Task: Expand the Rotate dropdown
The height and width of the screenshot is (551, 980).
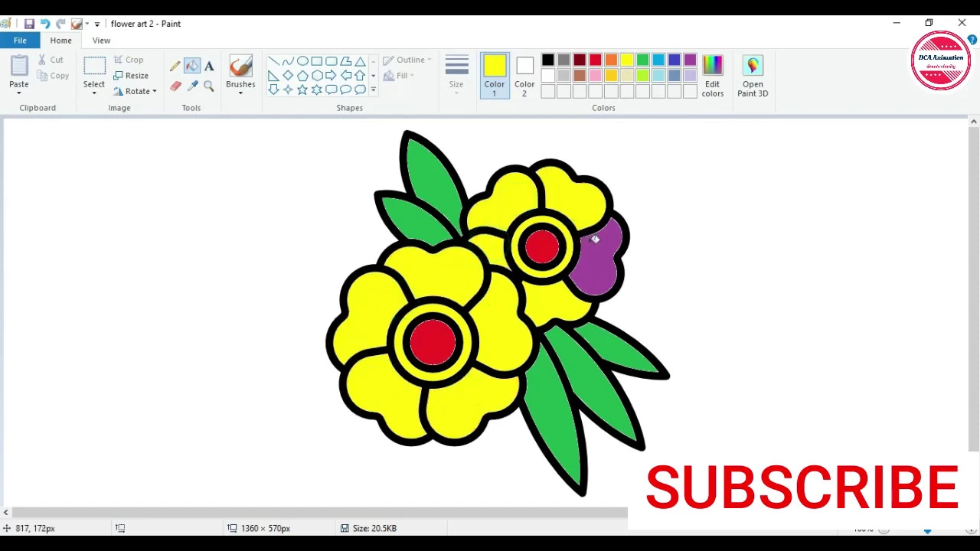Action: coord(154,92)
